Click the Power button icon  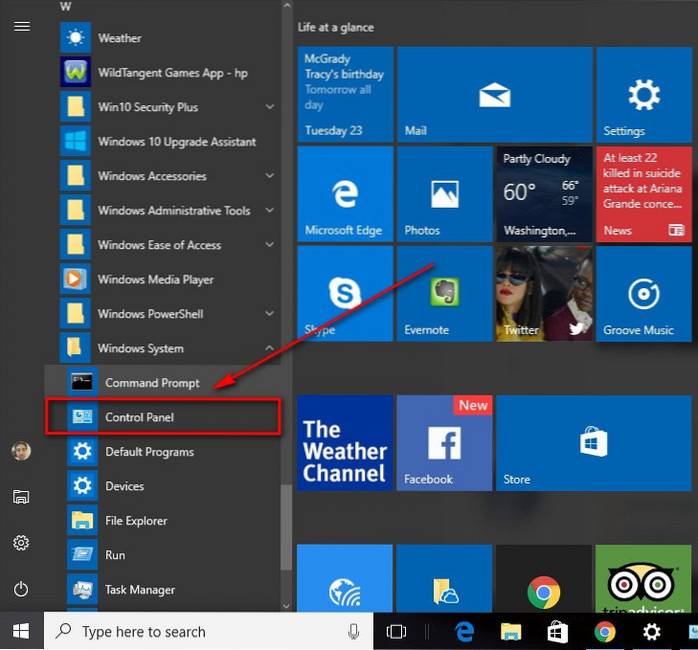21,589
